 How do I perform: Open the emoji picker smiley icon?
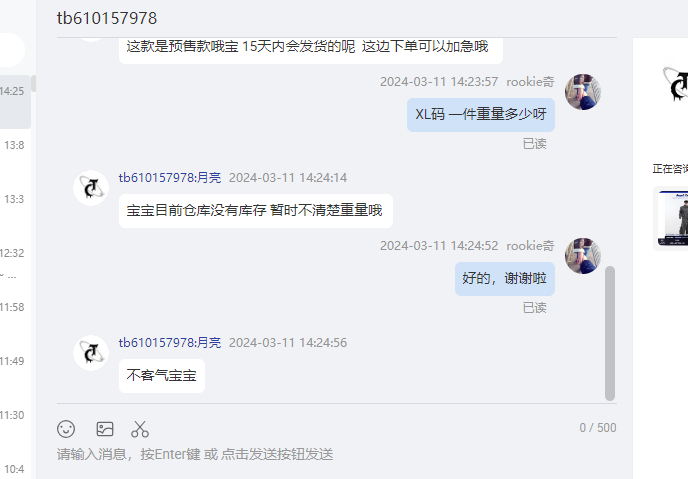[x=66, y=429]
